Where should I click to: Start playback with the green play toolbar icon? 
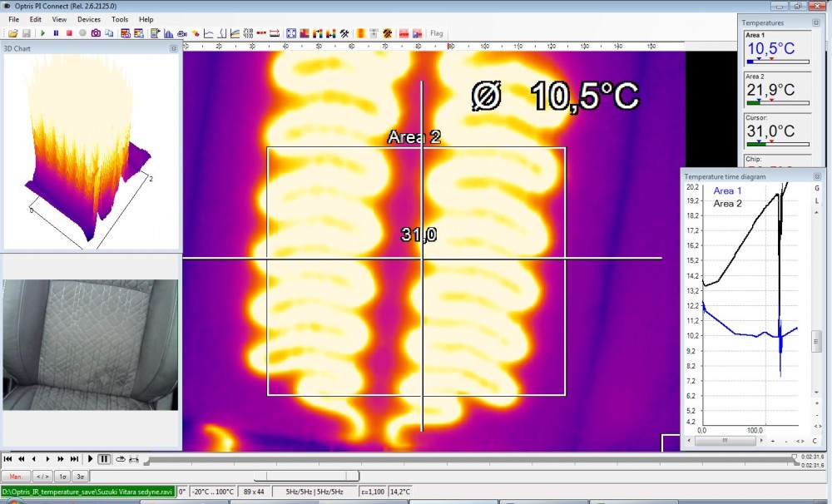pos(43,33)
